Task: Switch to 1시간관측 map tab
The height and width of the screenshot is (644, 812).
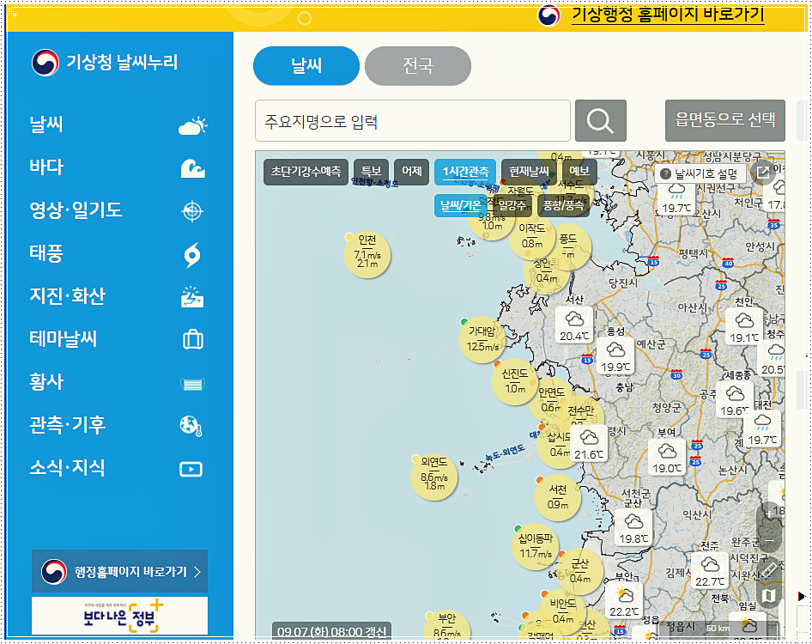Action: [465, 172]
